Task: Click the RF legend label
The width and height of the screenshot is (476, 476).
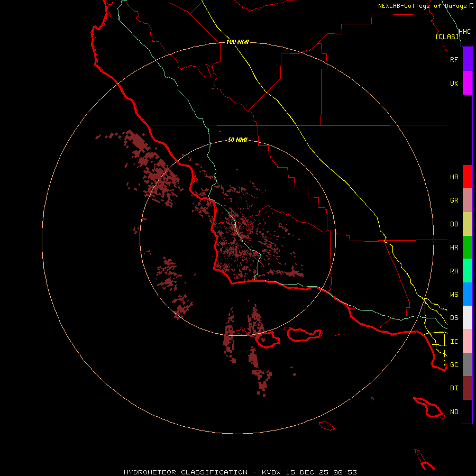Action: [454, 59]
